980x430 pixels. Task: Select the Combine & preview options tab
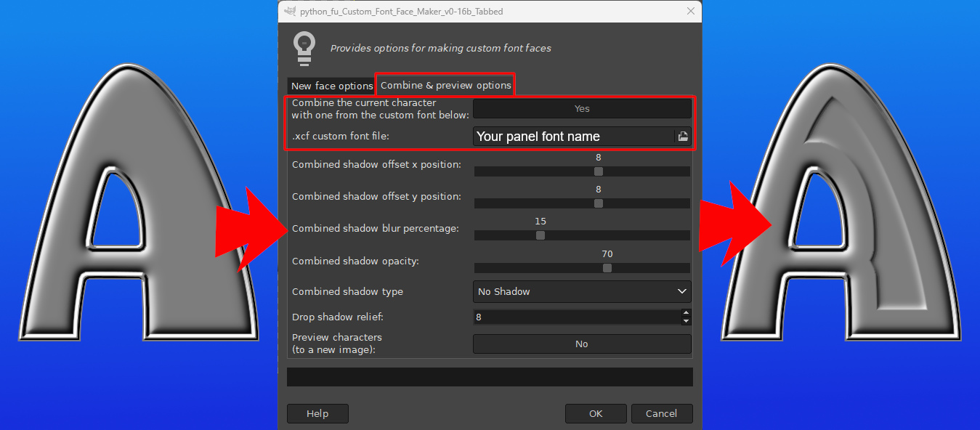pos(445,85)
